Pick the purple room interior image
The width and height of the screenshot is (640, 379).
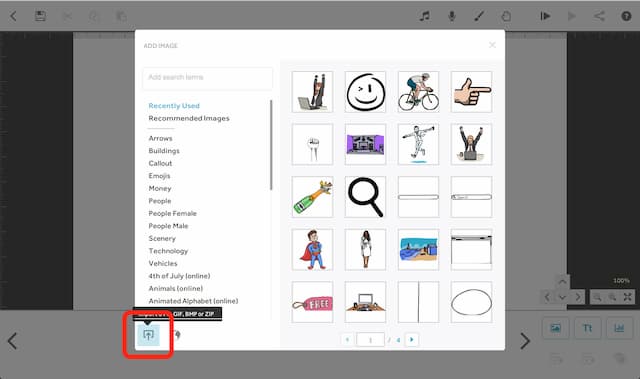click(365, 144)
